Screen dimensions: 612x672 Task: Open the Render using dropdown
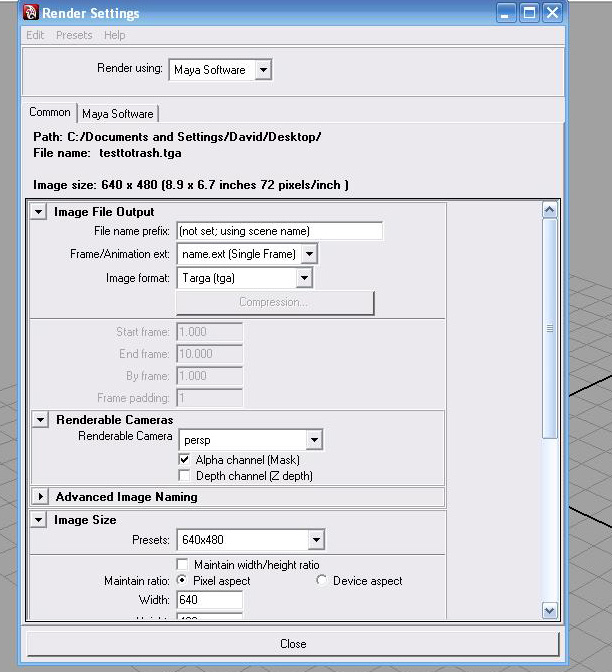[262, 70]
